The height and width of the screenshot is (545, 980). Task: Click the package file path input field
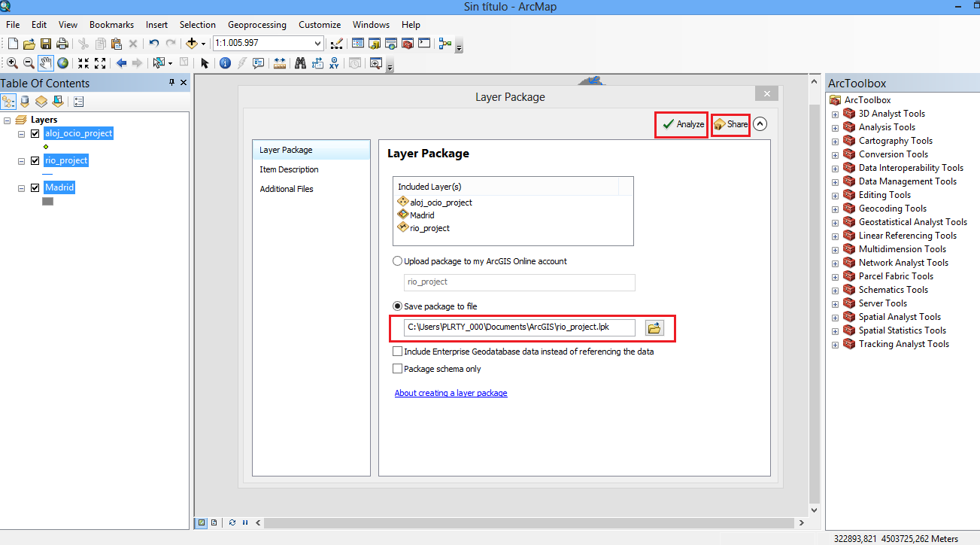tap(520, 327)
